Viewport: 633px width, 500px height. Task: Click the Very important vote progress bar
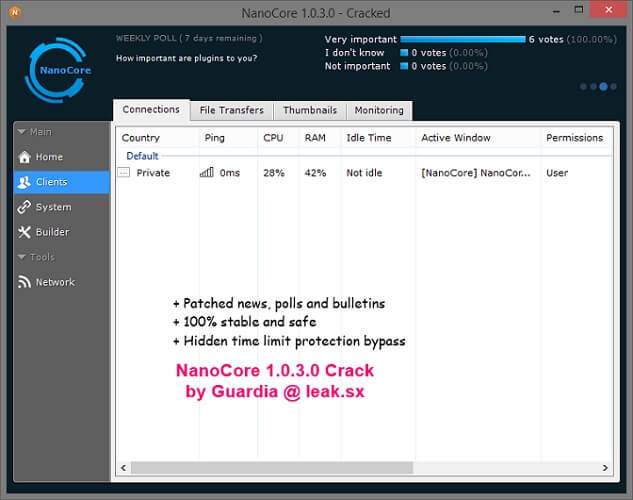pyautogui.click(x=463, y=39)
